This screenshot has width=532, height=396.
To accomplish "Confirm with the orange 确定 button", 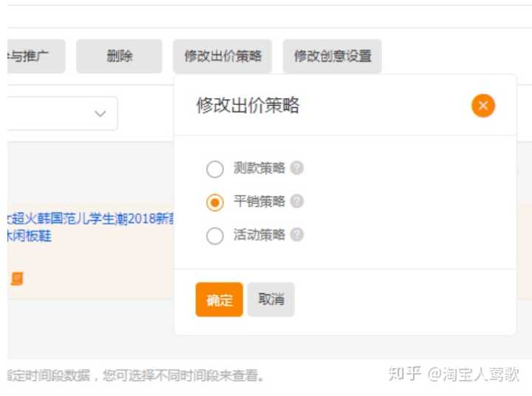I will [x=219, y=300].
